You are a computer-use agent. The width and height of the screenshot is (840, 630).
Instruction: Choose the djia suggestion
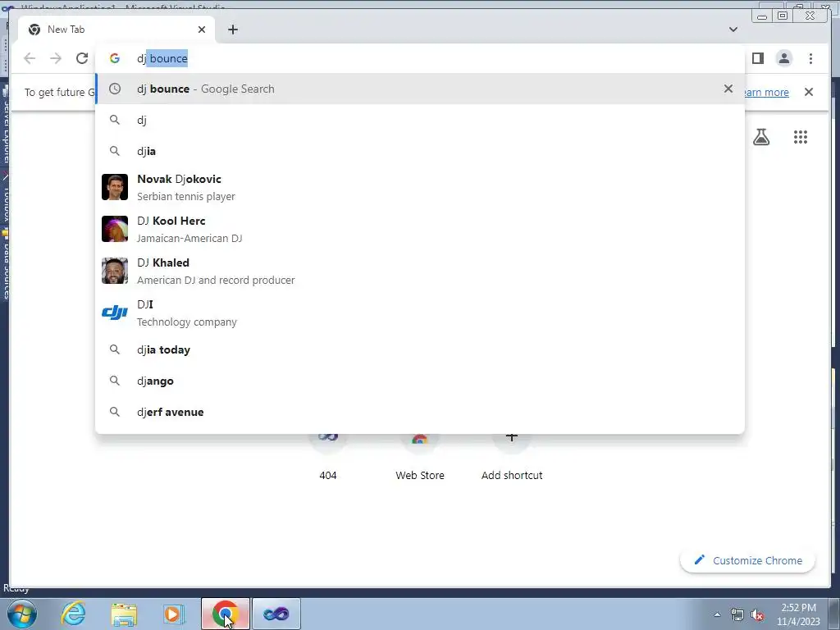tap(420, 151)
